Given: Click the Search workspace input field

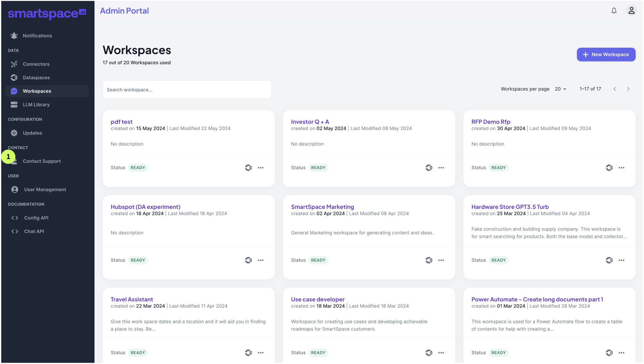Looking at the screenshot, I should coord(187,90).
